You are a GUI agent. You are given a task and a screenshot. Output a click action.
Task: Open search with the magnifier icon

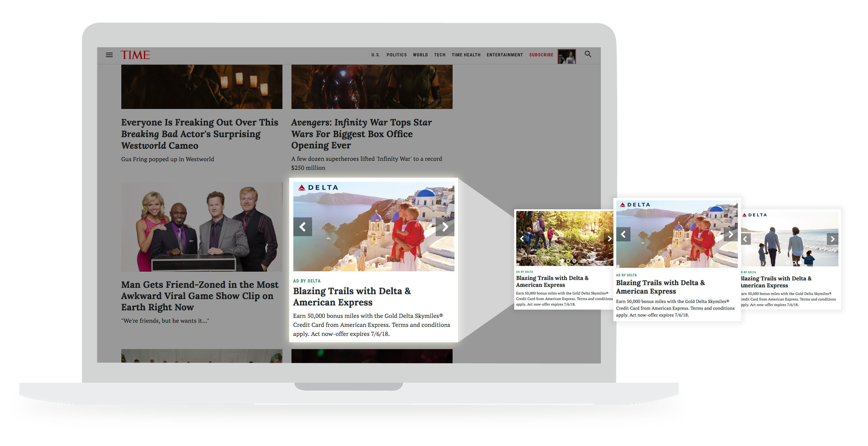[588, 54]
